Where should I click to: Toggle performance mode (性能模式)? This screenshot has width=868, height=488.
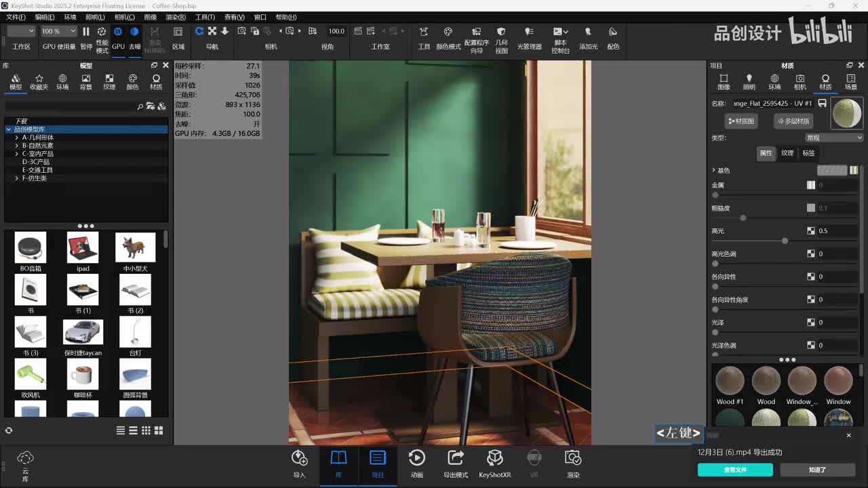102,32
